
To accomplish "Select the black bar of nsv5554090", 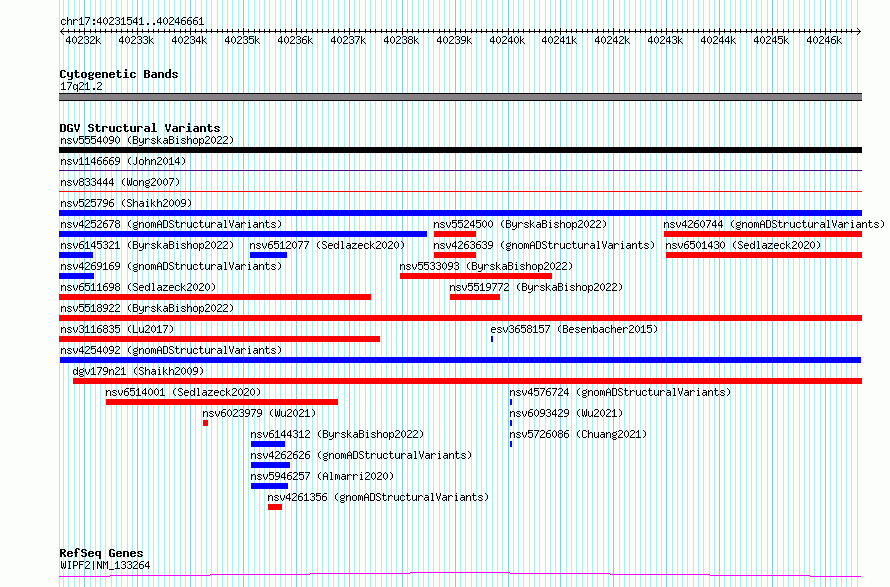I will pyautogui.click(x=460, y=150).
